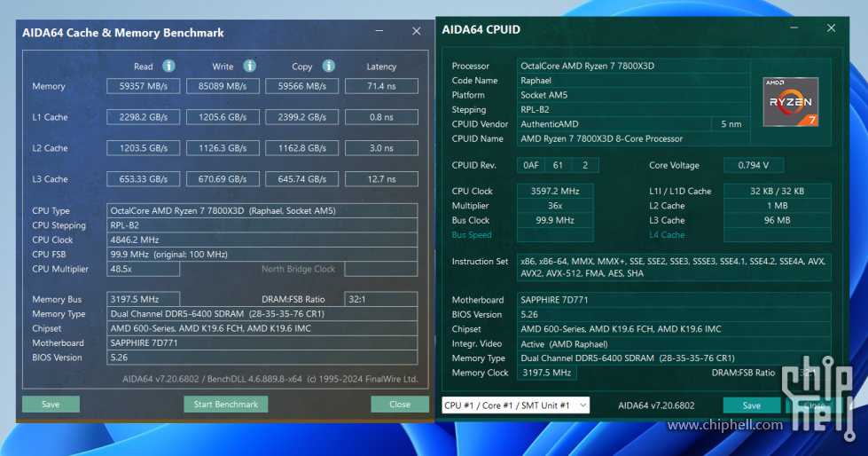Select Code Name value Raphael
This screenshot has height=456, width=868.
[634, 81]
